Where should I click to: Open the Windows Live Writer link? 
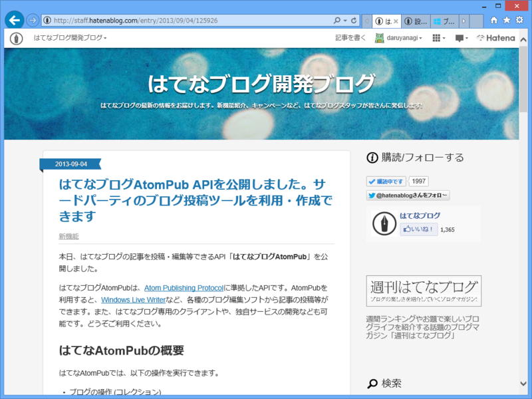click(134, 300)
